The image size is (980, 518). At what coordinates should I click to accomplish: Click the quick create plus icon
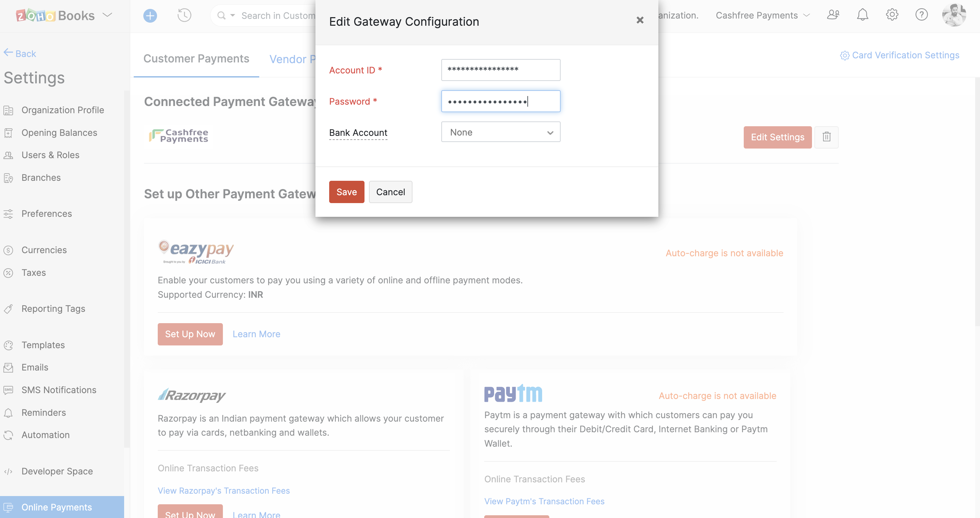coord(150,15)
